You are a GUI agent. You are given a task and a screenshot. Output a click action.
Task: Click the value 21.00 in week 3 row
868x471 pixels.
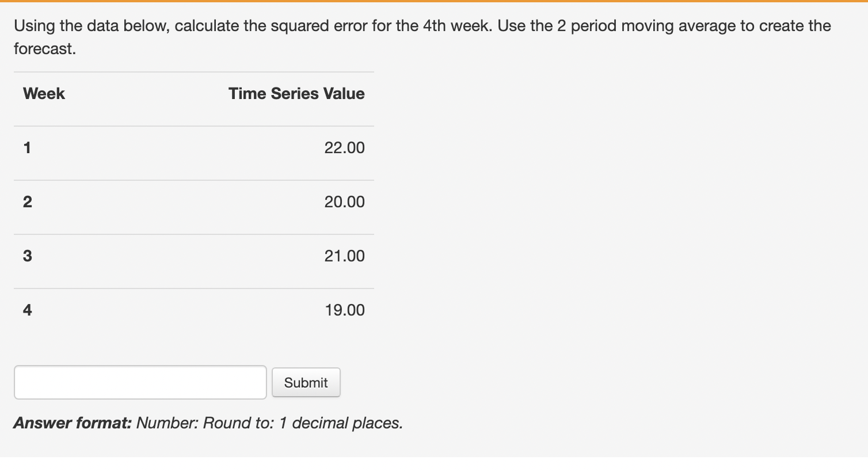[344, 256]
